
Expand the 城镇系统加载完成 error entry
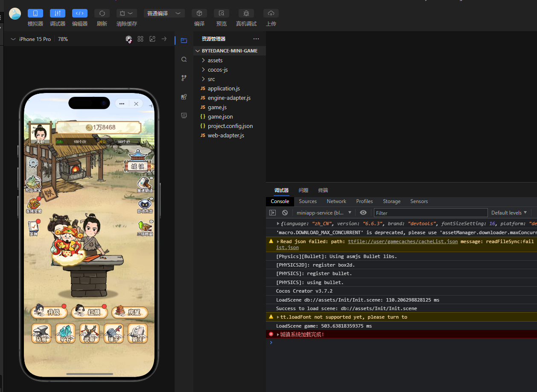(278, 334)
